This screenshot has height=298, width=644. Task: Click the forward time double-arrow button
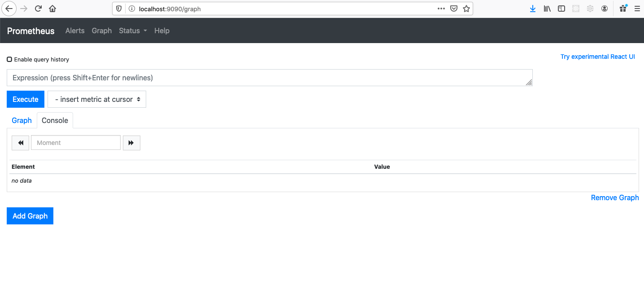coord(131,143)
